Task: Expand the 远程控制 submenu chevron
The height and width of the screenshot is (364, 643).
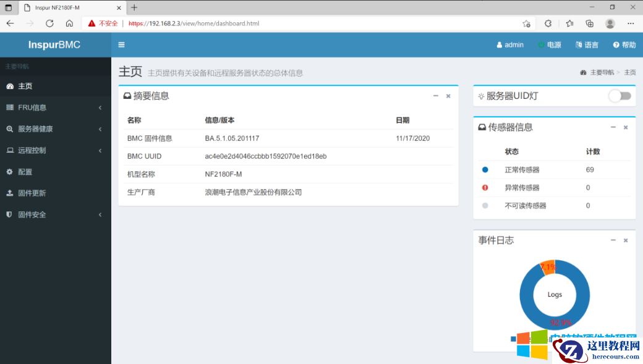Action: click(100, 150)
